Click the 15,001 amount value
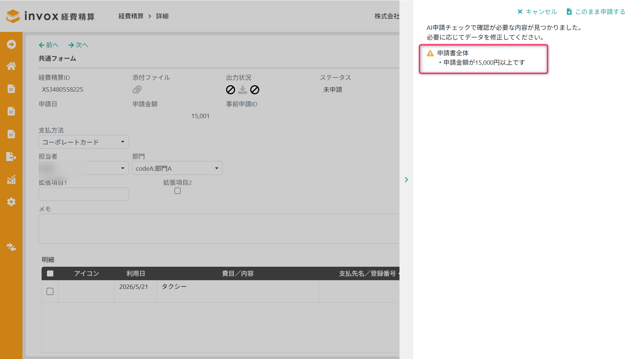Image resolution: width=644 pixels, height=359 pixels. click(201, 116)
